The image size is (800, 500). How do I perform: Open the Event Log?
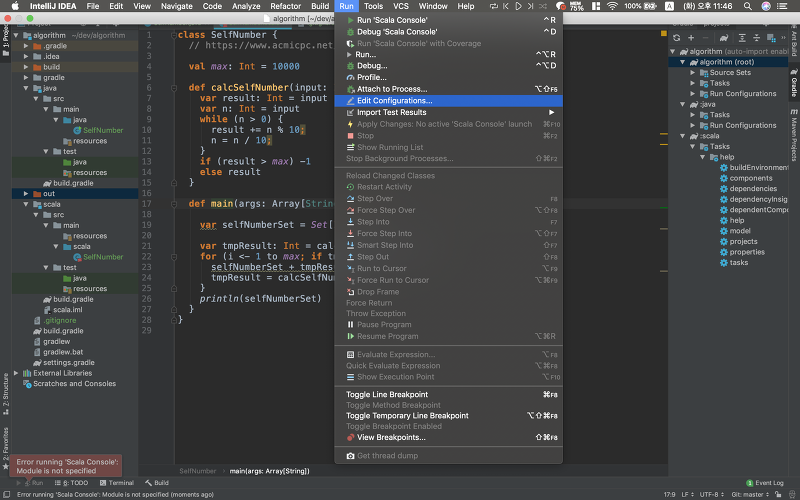coord(764,483)
